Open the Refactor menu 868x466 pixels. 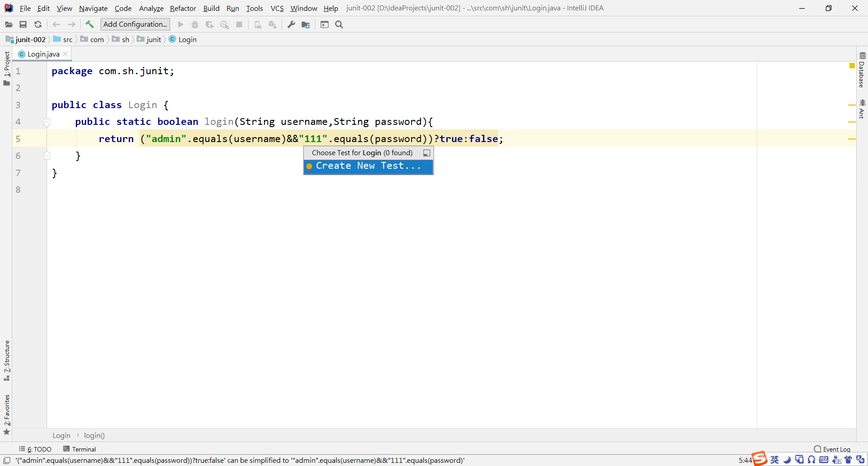[x=183, y=8]
